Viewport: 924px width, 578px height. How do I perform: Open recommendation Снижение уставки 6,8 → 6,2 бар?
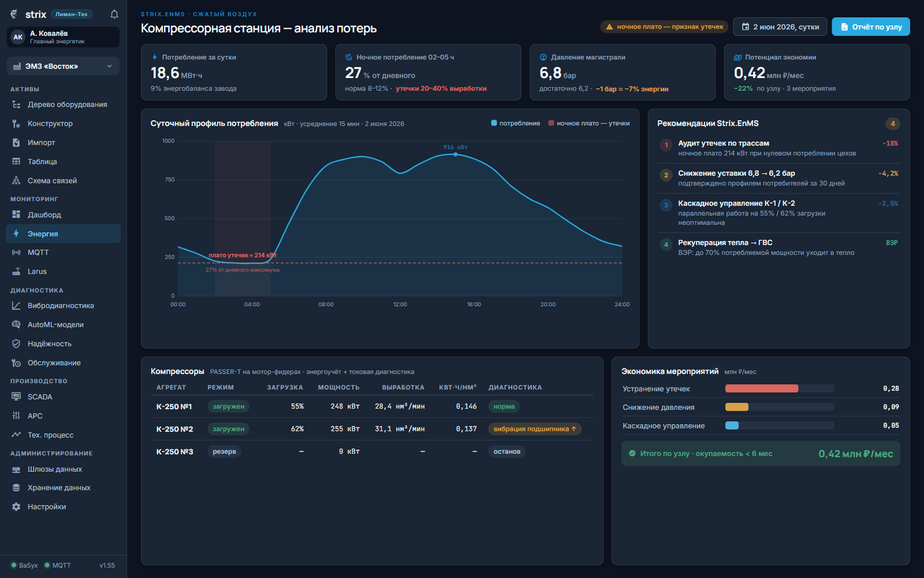[778, 178]
